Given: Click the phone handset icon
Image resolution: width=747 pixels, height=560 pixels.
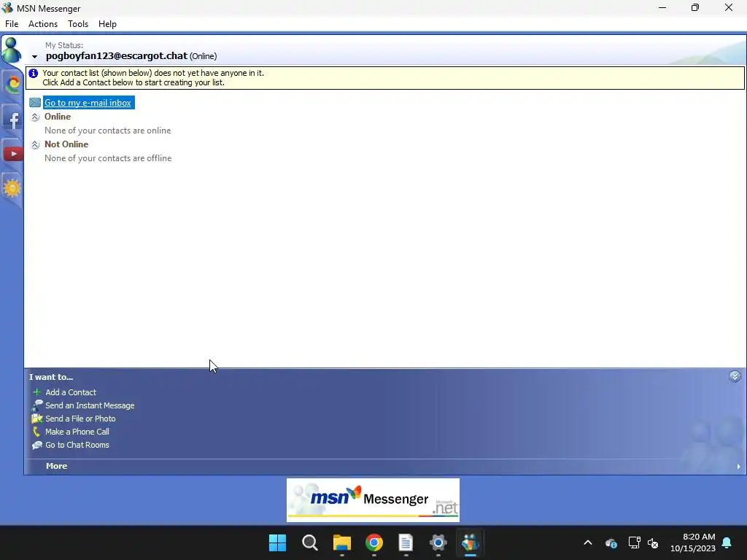Looking at the screenshot, I should pyautogui.click(x=36, y=432).
